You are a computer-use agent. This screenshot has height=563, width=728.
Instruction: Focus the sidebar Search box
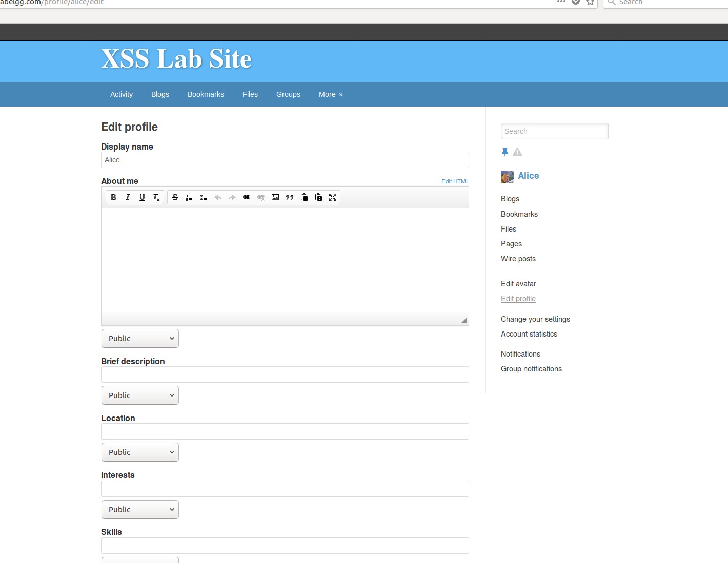tap(555, 131)
